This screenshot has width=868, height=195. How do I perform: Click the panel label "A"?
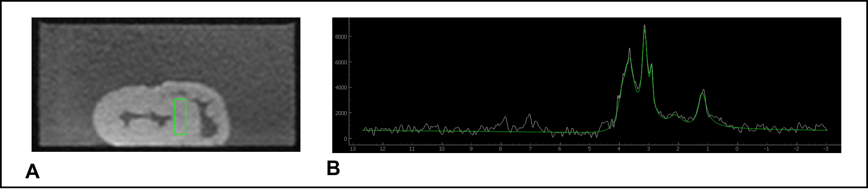tap(33, 171)
